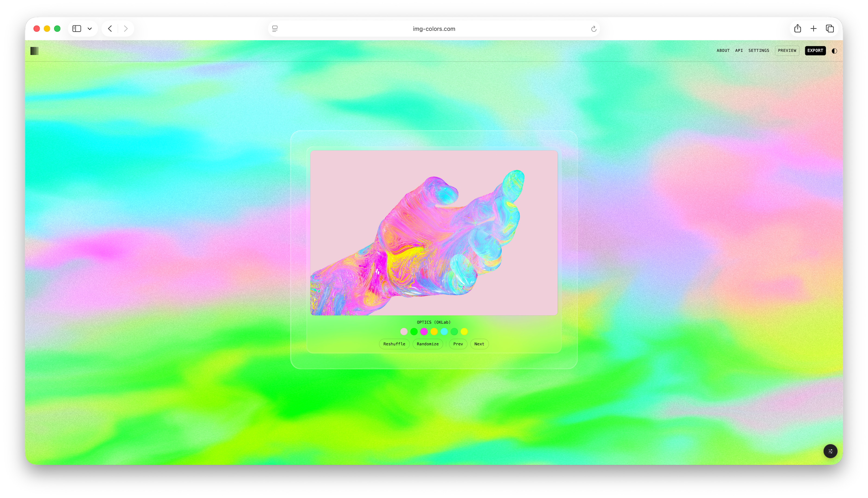This screenshot has height=498, width=868.
Task: Select the magenta color swatch
Action: (x=424, y=332)
